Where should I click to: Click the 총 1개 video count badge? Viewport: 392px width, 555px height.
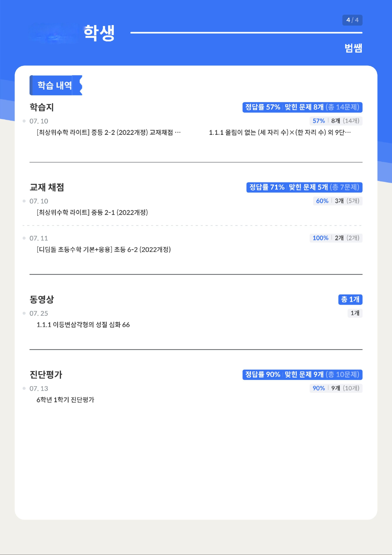[x=350, y=299]
